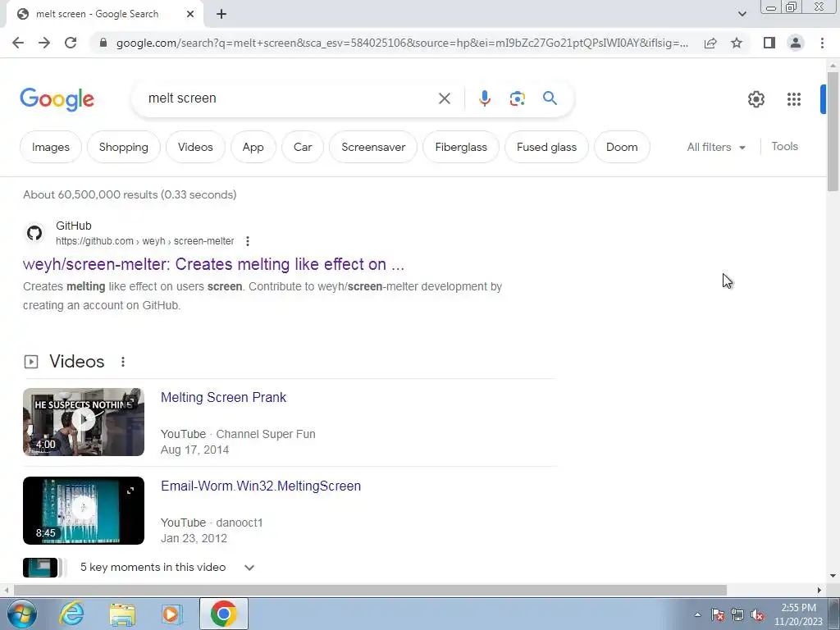The height and width of the screenshot is (630, 840).
Task: Switch to the Shopping filter
Action: (124, 148)
